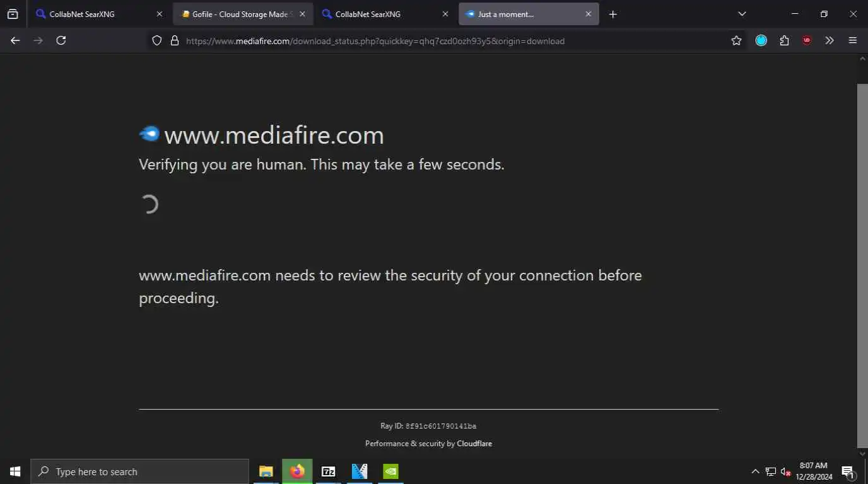Viewport: 868px width, 484px height.
Task: Expand the list all tabs dropdown
Action: tap(742, 14)
